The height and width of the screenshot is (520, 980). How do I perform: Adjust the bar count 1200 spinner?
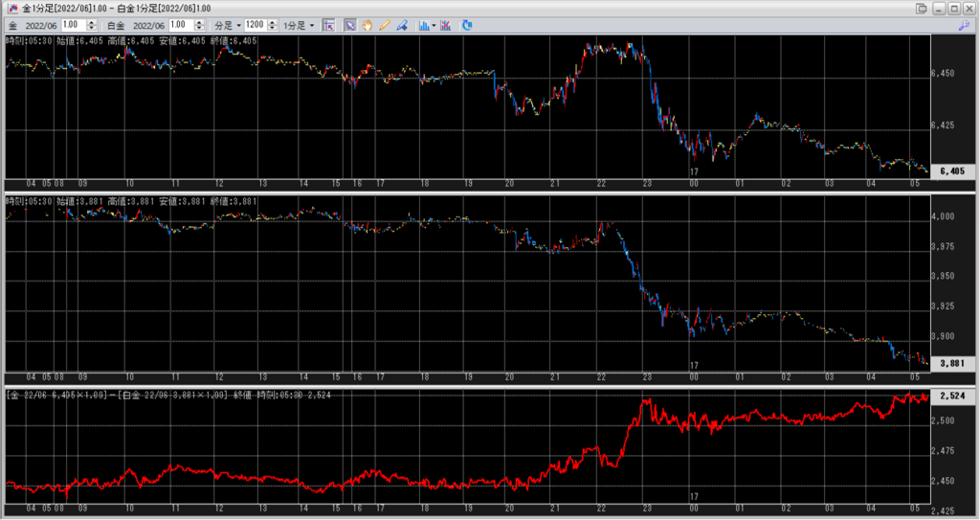tap(272, 25)
